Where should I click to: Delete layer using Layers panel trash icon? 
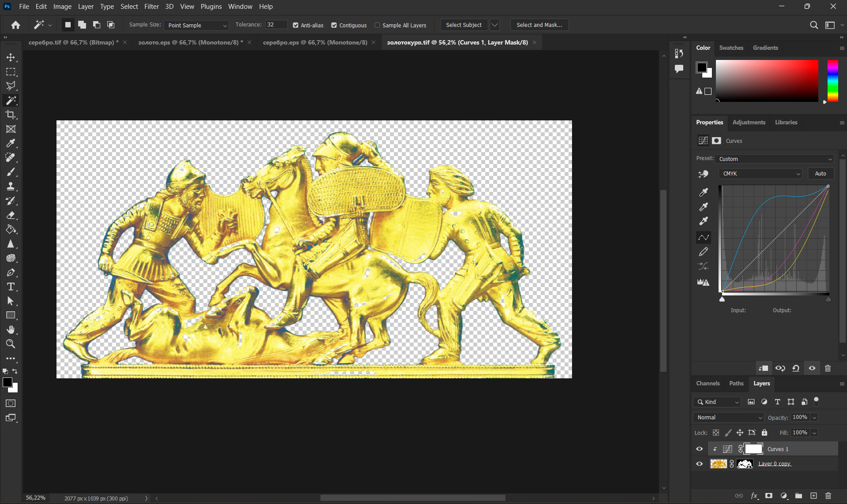click(x=828, y=496)
